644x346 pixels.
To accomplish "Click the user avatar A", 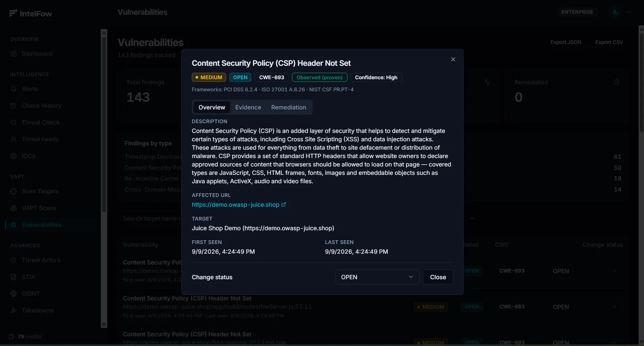I will (x=615, y=12).
